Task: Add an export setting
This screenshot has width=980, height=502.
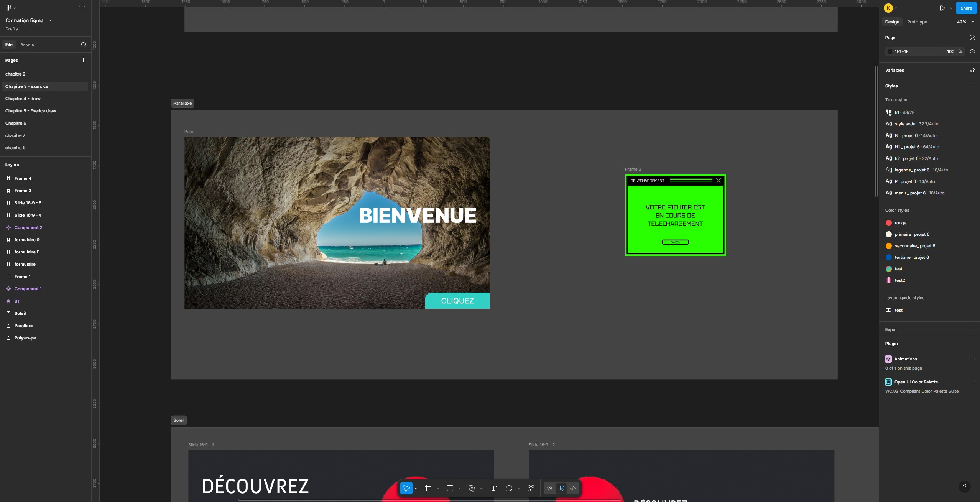Action: (972, 329)
